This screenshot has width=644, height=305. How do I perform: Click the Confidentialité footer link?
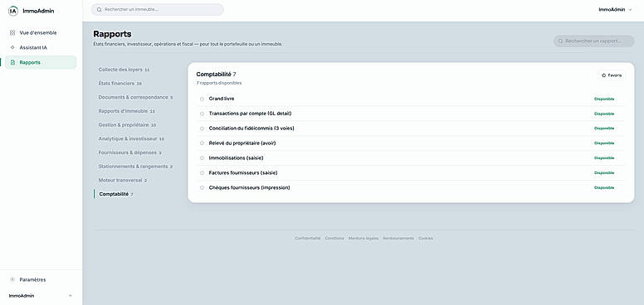(307, 238)
